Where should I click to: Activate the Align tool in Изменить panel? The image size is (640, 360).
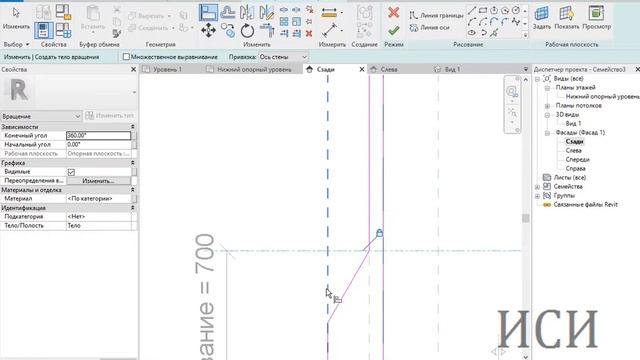click(x=208, y=12)
